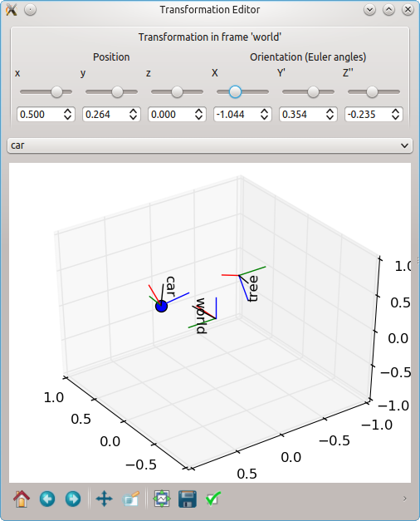This screenshot has width=420, height=521.
Task: Click the position z slider handle
Action: (177, 91)
